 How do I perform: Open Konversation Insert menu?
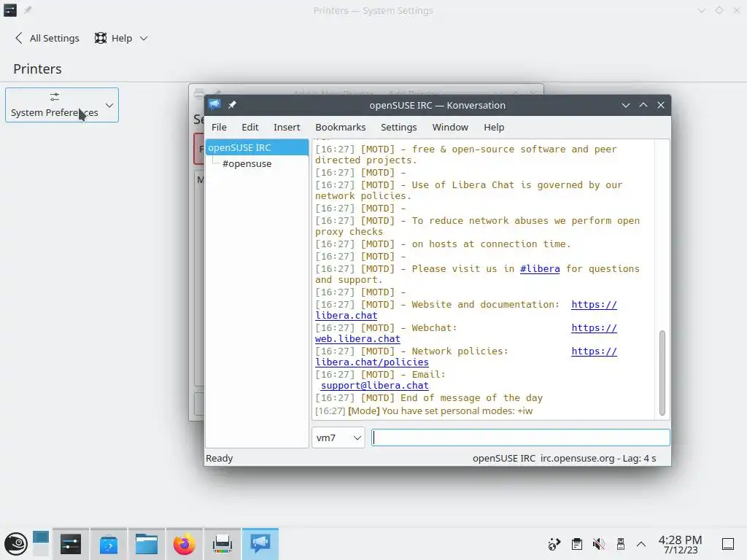[287, 127]
